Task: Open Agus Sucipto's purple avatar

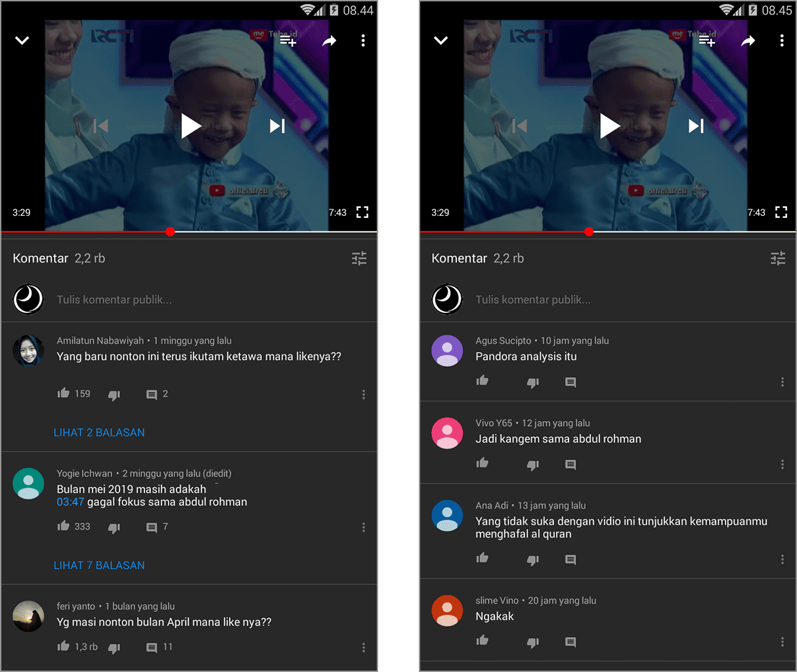Action: [447, 350]
